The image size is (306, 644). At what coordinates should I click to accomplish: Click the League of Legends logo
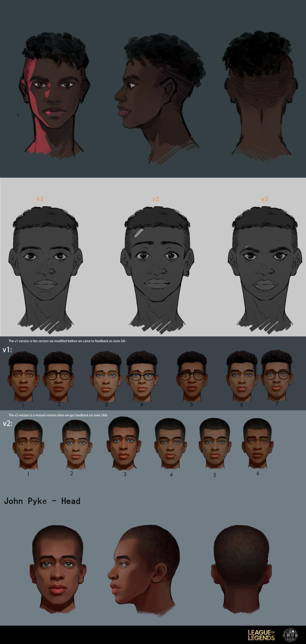[x=261, y=635]
